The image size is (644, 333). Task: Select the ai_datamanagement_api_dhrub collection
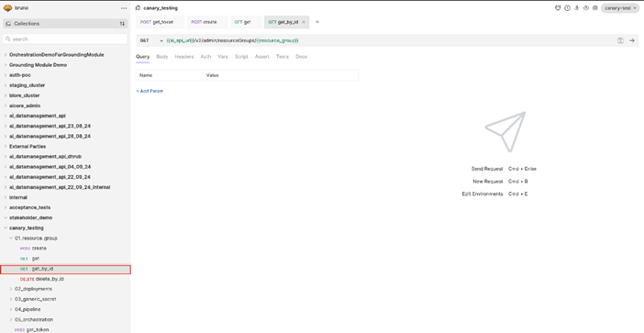pos(45,157)
